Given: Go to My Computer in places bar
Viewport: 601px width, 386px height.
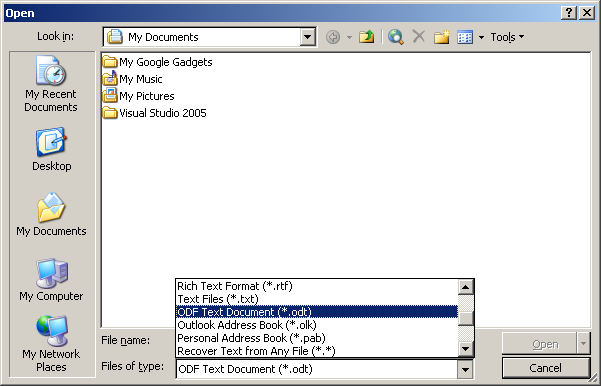Looking at the screenshot, I should 51,280.
